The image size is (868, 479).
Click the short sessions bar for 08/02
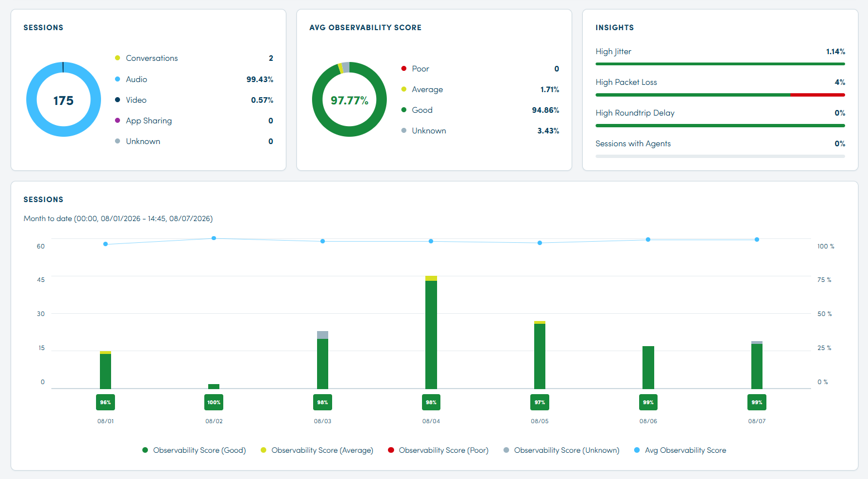point(214,386)
